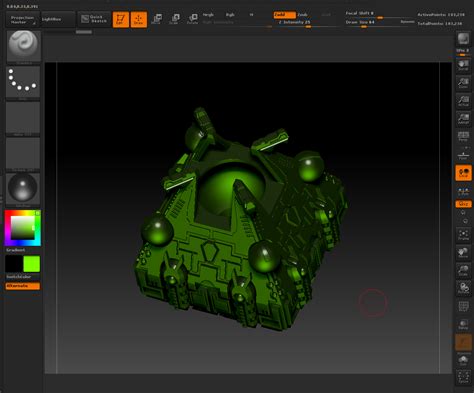Switch to Zsub mode
Image resolution: width=474 pixels, height=393 pixels.
click(x=302, y=15)
